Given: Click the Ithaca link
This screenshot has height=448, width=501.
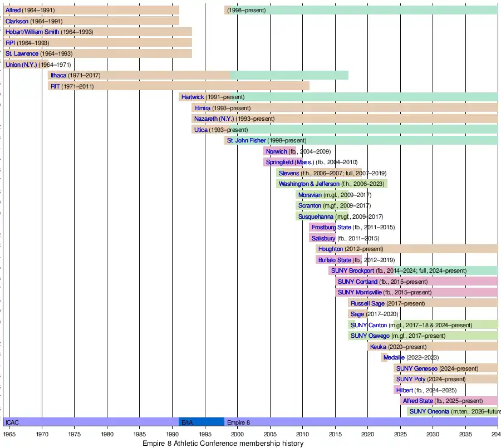Looking at the screenshot, I should point(58,75).
